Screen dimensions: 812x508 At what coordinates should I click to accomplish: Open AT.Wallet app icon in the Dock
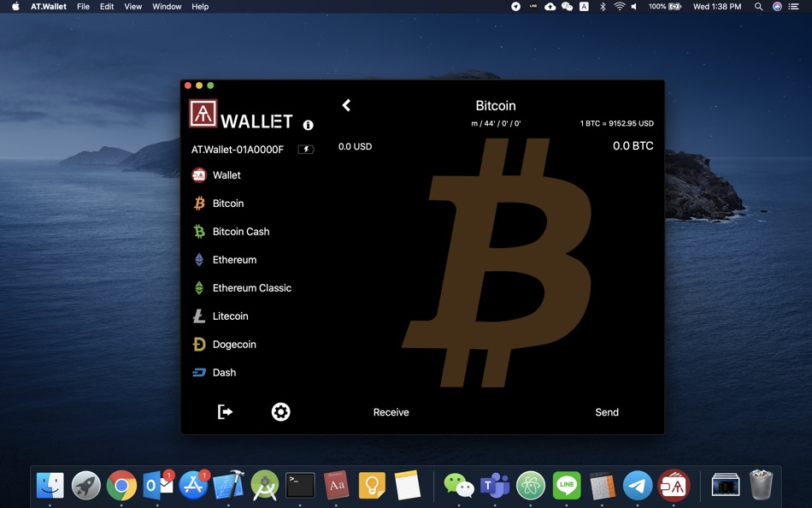pos(674,486)
